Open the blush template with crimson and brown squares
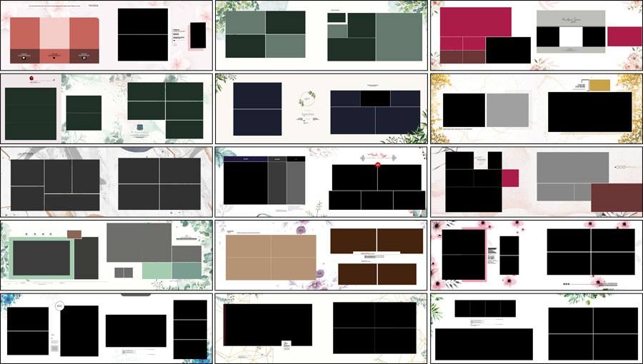The width and height of the screenshot is (643, 364). click(x=537, y=182)
